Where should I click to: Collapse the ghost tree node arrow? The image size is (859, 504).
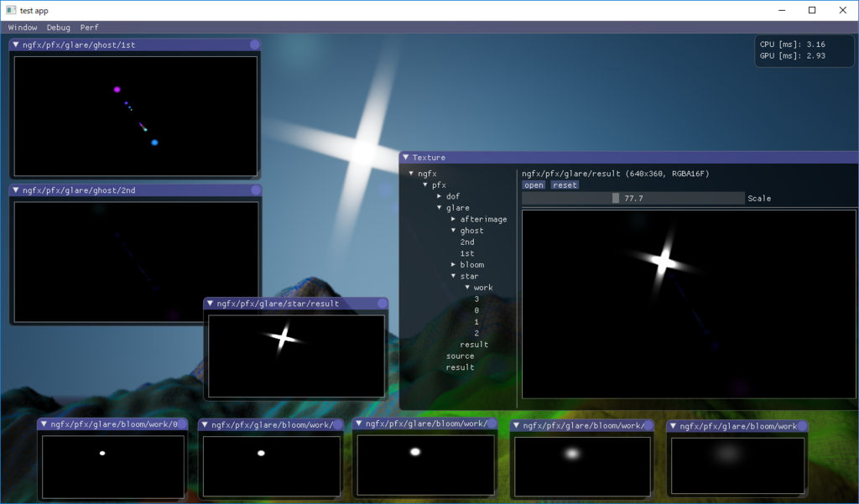[454, 231]
